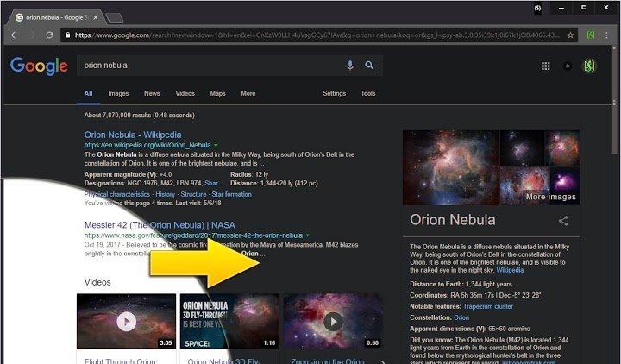Share the Orion Nebula knowledge panel
This screenshot has width=621, height=364.
(563, 221)
